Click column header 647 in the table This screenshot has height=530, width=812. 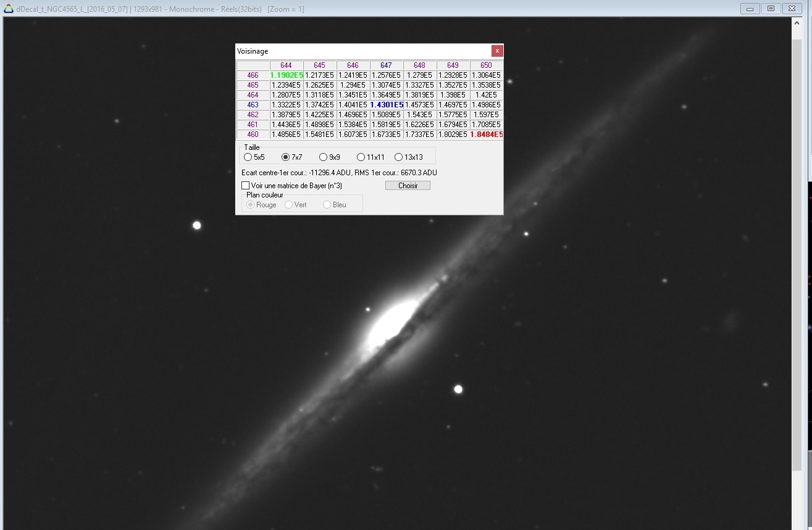point(386,65)
